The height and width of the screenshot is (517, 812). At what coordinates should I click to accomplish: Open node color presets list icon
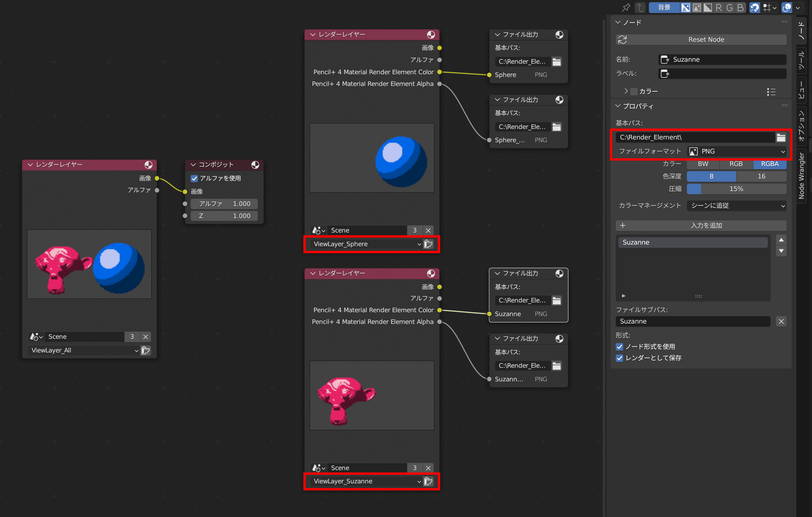point(771,92)
